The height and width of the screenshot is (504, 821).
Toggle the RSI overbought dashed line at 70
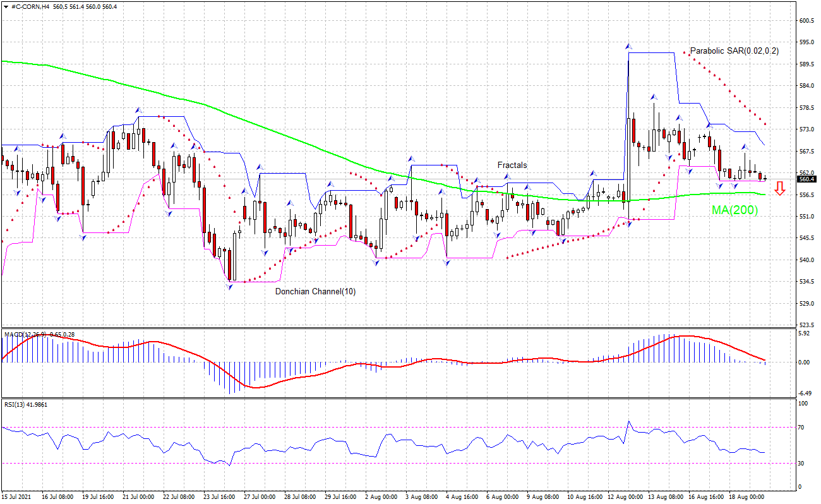(x=379, y=427)
